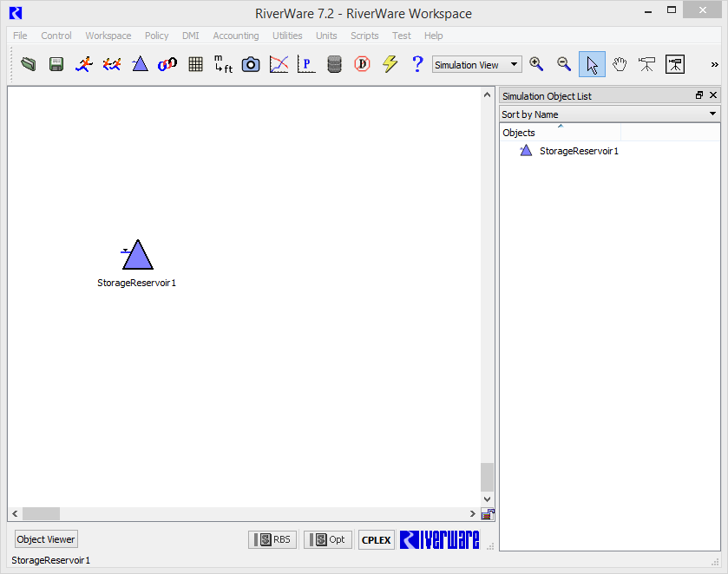The image size is (728, 574).
Task: Click the RiverWare icon in the title bar
Action: 16,13
